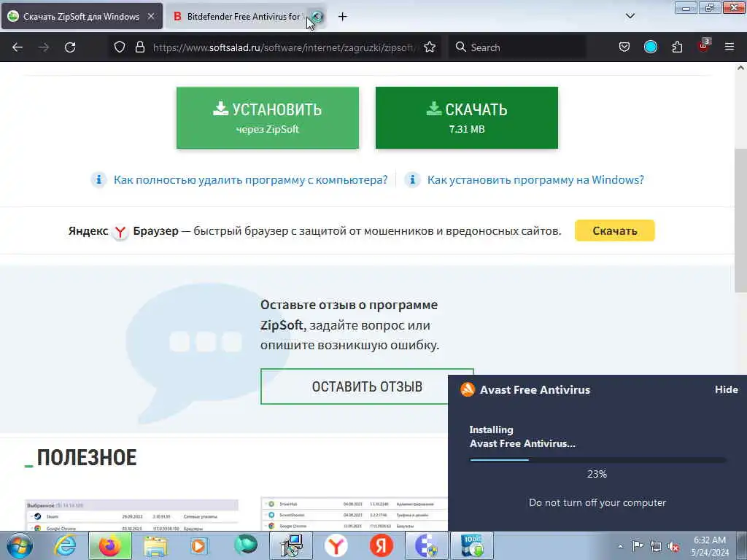This screenshot has width=747, height=560.
Task: Click the installer computer taskbar icon
Action: click(290, 545)
